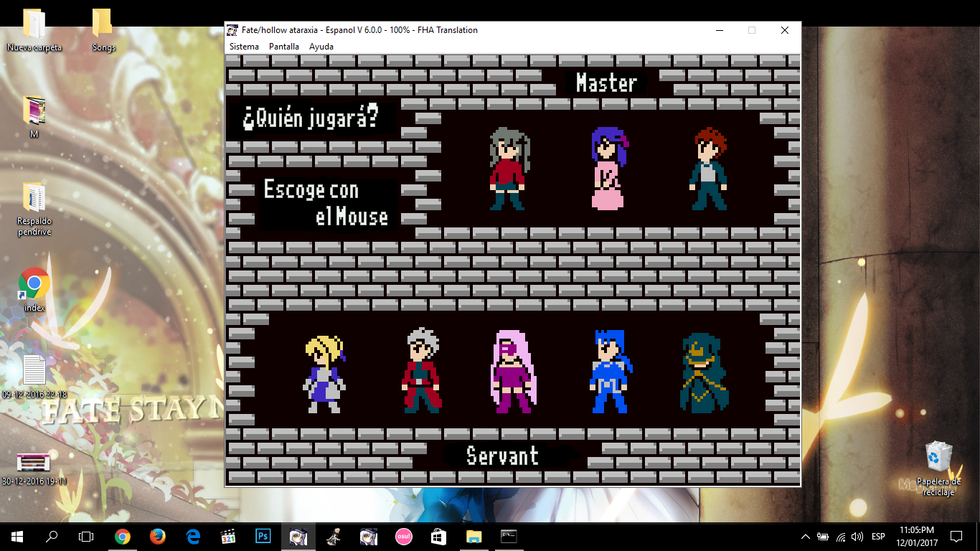Open the osu! taskbar icon
This screenshot has width=980, height=551.
pos(404,536)
